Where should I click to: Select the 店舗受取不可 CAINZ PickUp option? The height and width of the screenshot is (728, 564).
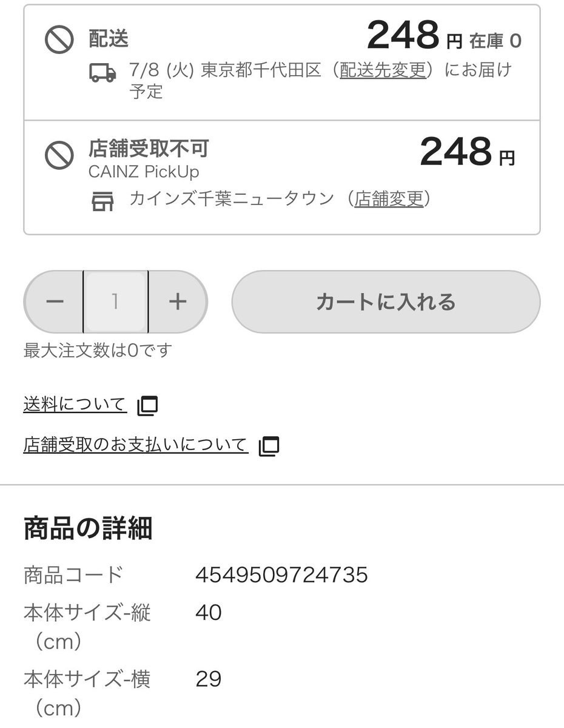(282, 177)
